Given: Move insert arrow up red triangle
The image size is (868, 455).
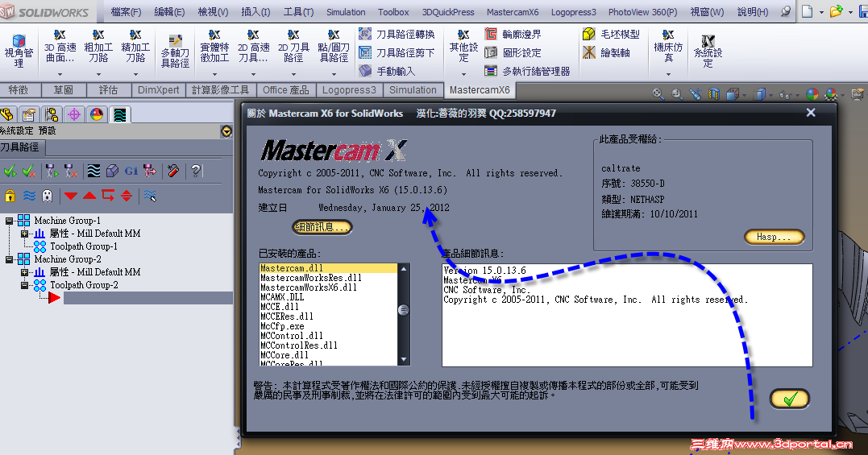Looking at the screenshot, I should click(x=89, y=195).
